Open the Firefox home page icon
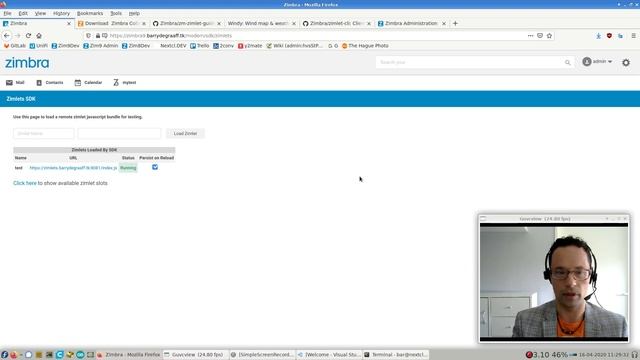The image size is (640, 360). pos(39,36)
